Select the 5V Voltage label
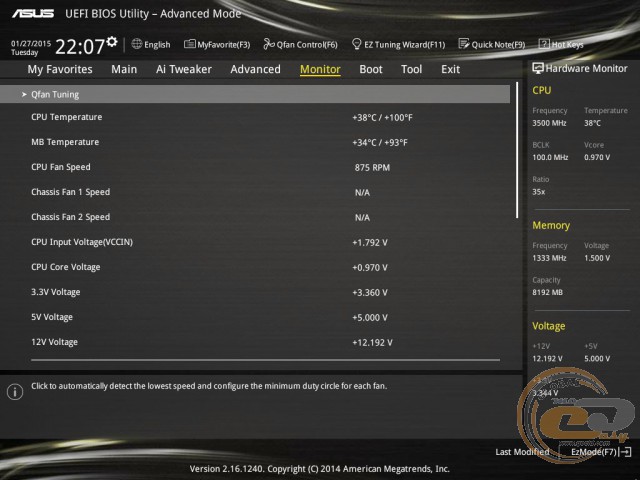Screen dimensions: 640x480 (52, 317)
